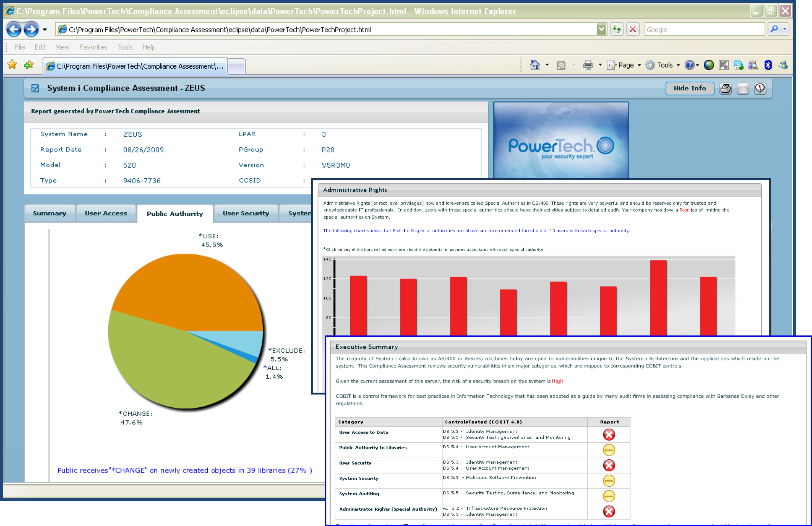Expand the address bar history dropdown
Viewport: 812px width, 526px height.
pos(602,29)
